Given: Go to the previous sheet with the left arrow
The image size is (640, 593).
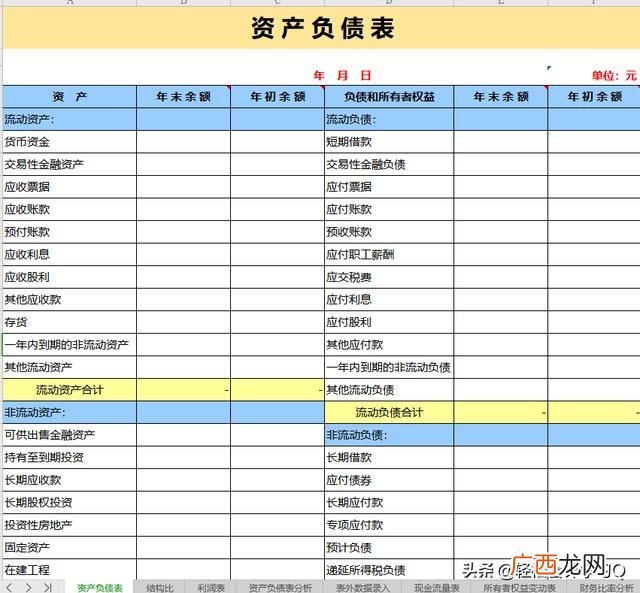Looking at the screenshot, I should tap(9, 587).
